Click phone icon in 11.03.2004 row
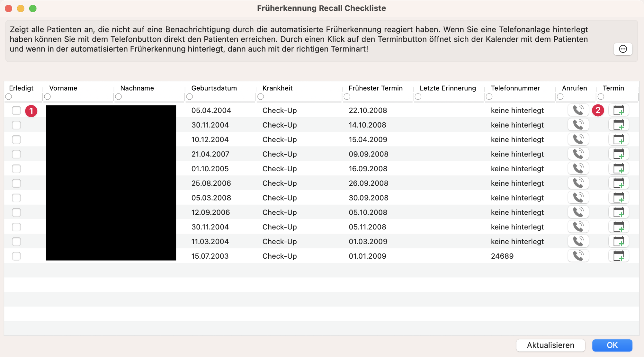Screen dimensions: 644x357 coord(578,241)
